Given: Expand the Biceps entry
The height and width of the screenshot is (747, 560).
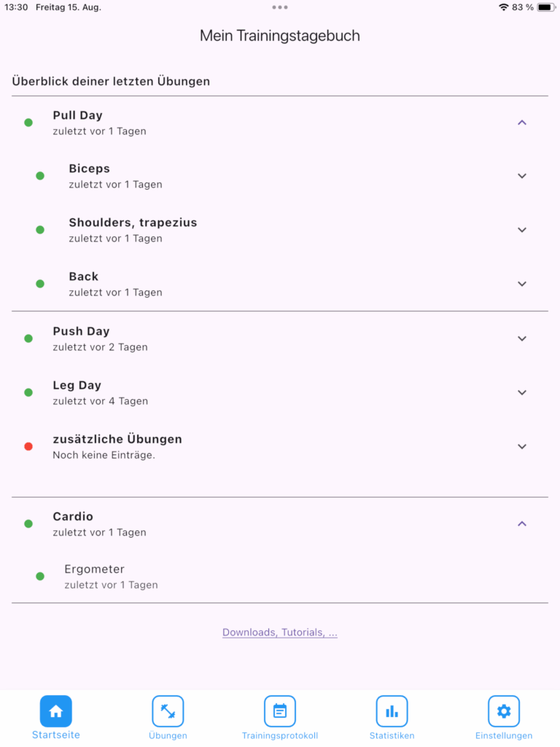Looking at the screenshot, I should [x=521, y=176].
